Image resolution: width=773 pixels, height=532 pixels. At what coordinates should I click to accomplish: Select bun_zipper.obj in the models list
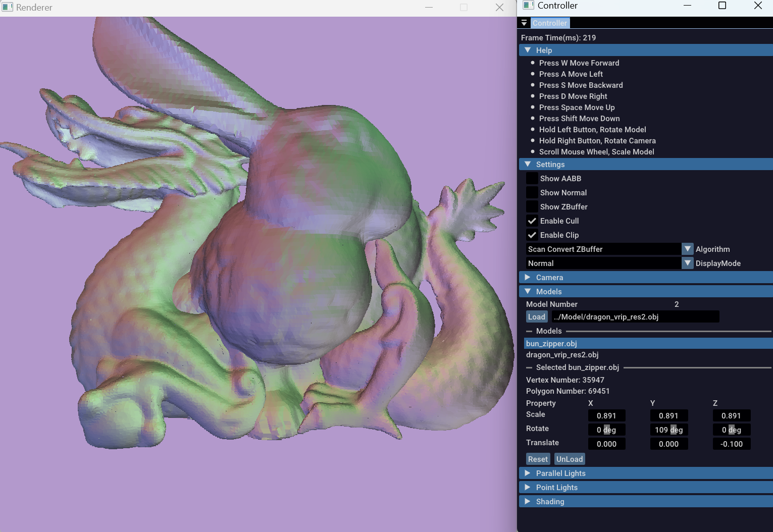(x=649, y=344)
